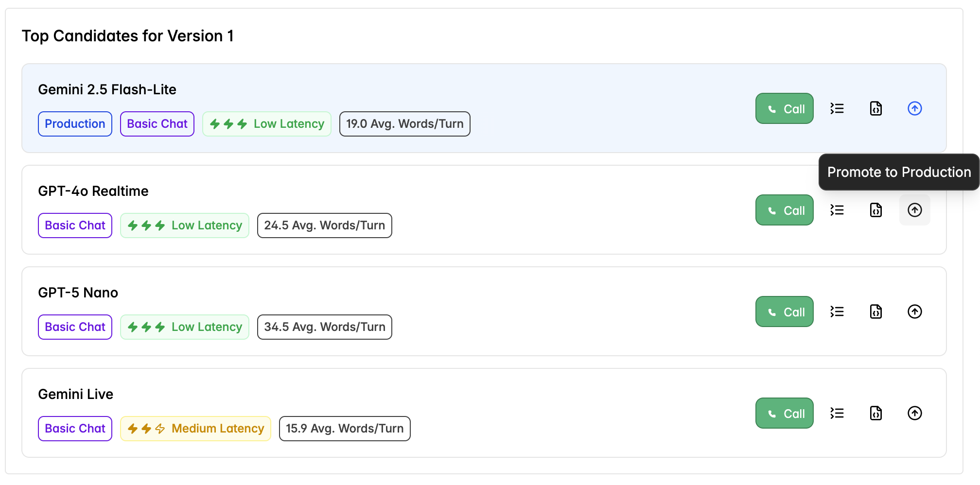Open list icon for GPT-4o Realtime
The height and width of the screenshot is (485, 980).
coord(837,210)
